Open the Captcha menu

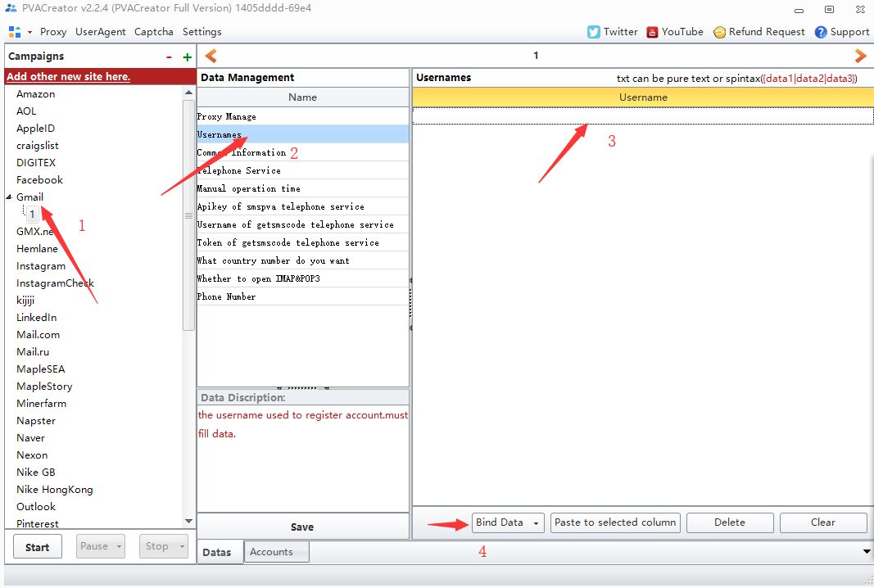154,32
